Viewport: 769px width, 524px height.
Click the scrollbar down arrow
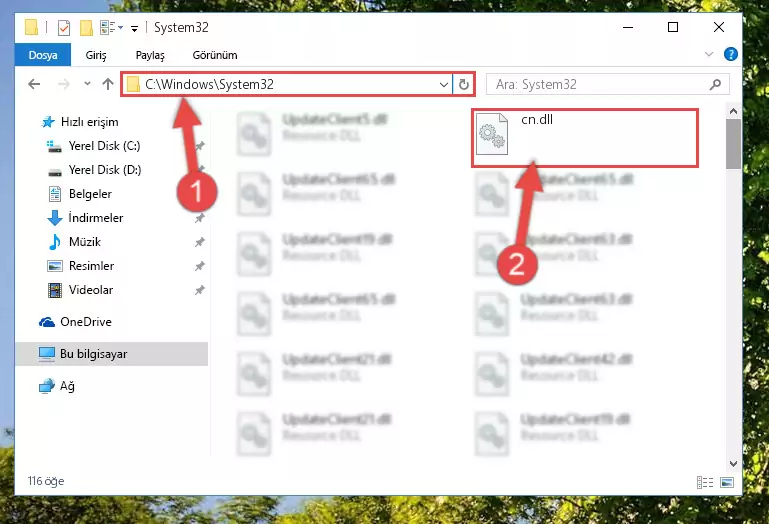point(733,464)
